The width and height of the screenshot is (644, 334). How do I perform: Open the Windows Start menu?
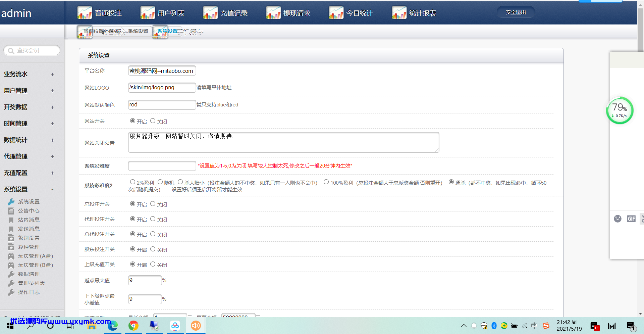[x=10, y=326]
